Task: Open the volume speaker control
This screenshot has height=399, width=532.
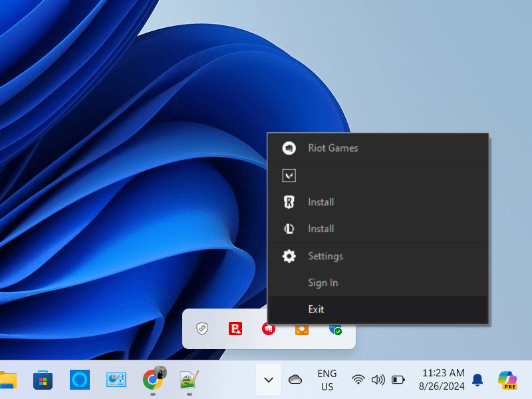Action: (x=378, y=380)
